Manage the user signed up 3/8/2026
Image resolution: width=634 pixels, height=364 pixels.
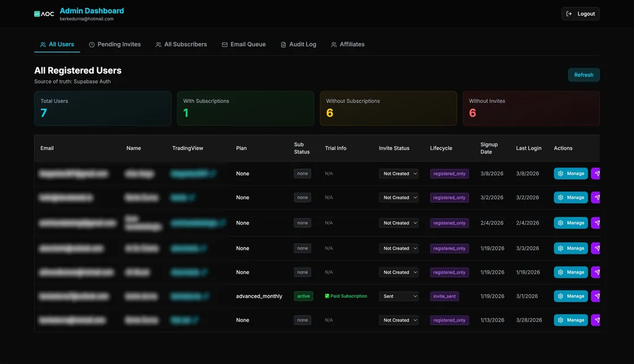(571, 173)
